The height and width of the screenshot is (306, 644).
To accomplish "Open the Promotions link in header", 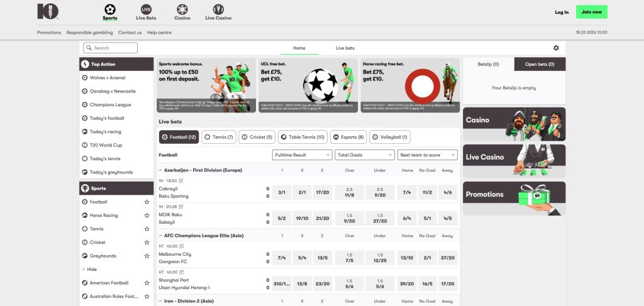I will coord(49,33).
